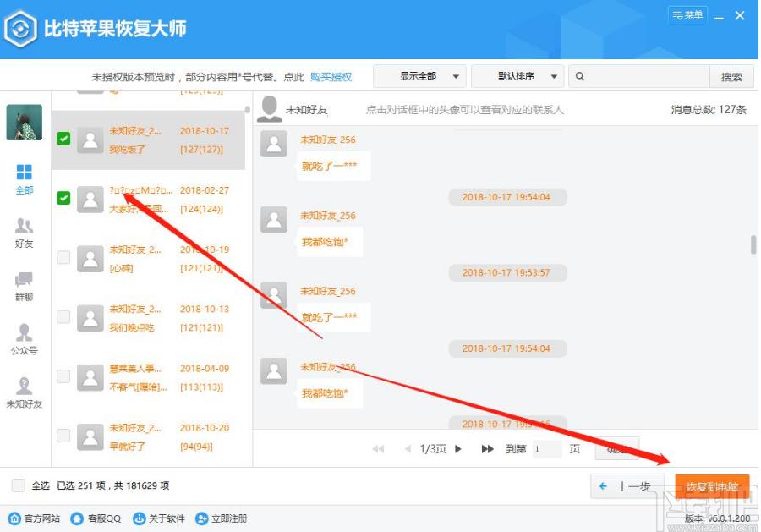Viewport: 761px width, 532px height.
Task: Expand the 显示全部 filter dropdown
Action: click(x=419, y=76)
